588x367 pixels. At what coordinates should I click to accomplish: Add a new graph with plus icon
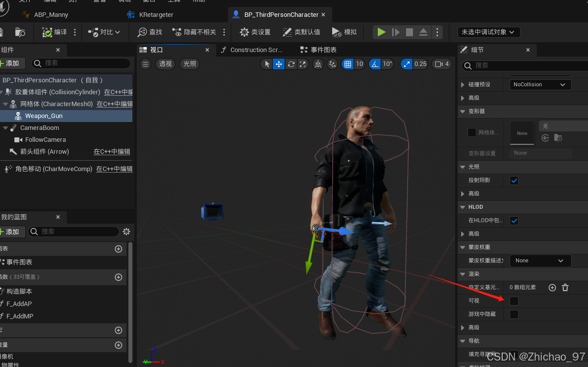click(x=118, y=249)
